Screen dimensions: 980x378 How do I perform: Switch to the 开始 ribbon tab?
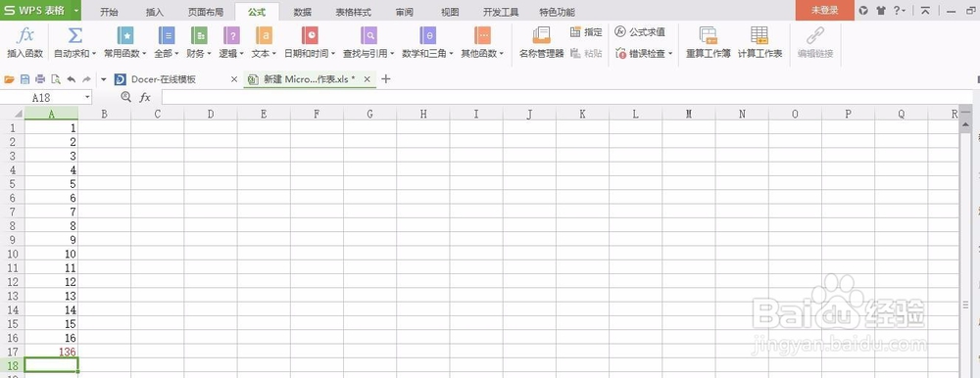tap(109, 12)
